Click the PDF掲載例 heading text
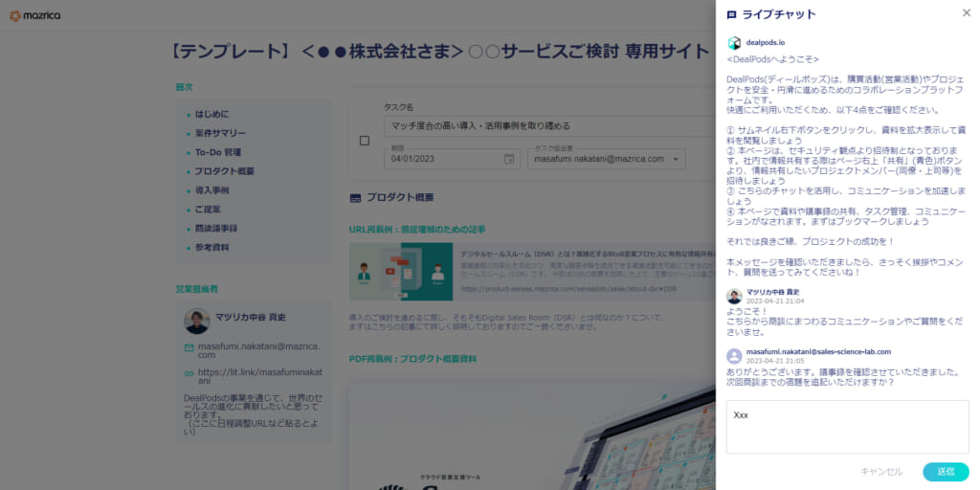The height and width of the screenshot is (490, 980). coord(412,360)
